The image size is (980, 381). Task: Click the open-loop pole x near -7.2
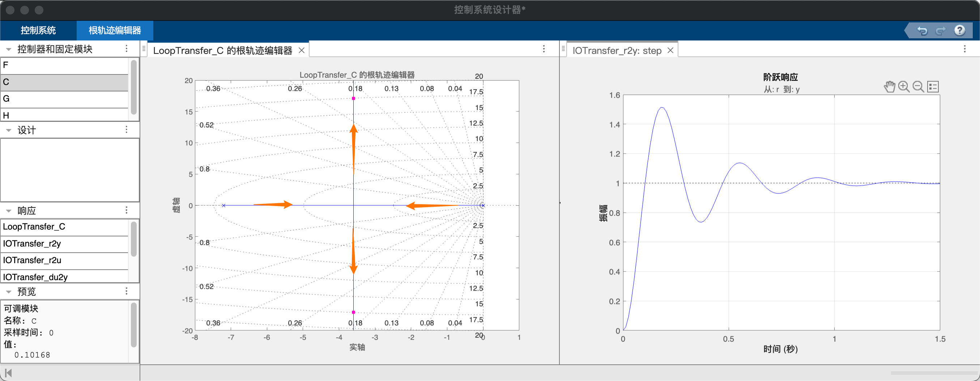pos(224,205)
